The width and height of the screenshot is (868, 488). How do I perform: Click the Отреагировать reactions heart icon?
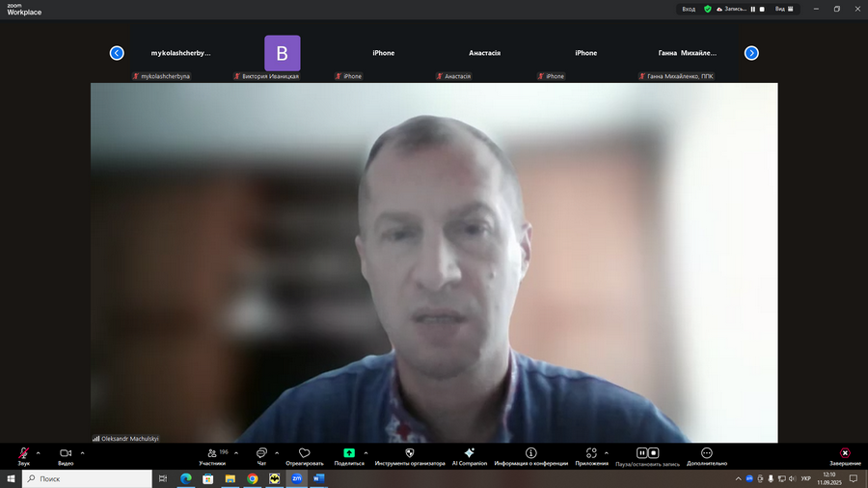[x=304, y=453]
